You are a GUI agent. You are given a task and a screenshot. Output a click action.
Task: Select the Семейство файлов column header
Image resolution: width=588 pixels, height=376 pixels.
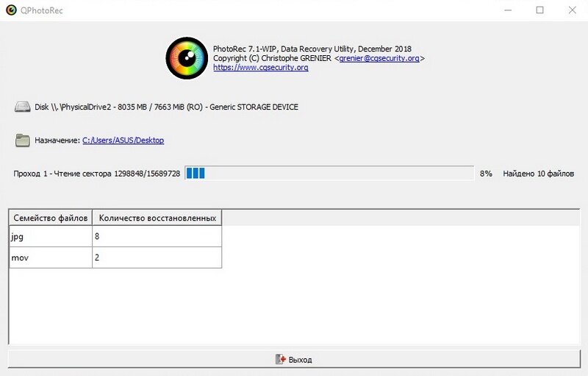tap(51, 218)
